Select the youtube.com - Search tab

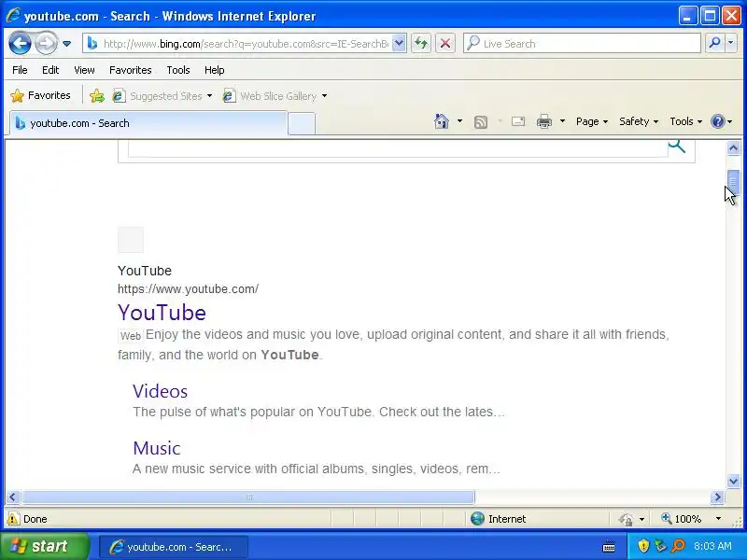pos(148,123)
